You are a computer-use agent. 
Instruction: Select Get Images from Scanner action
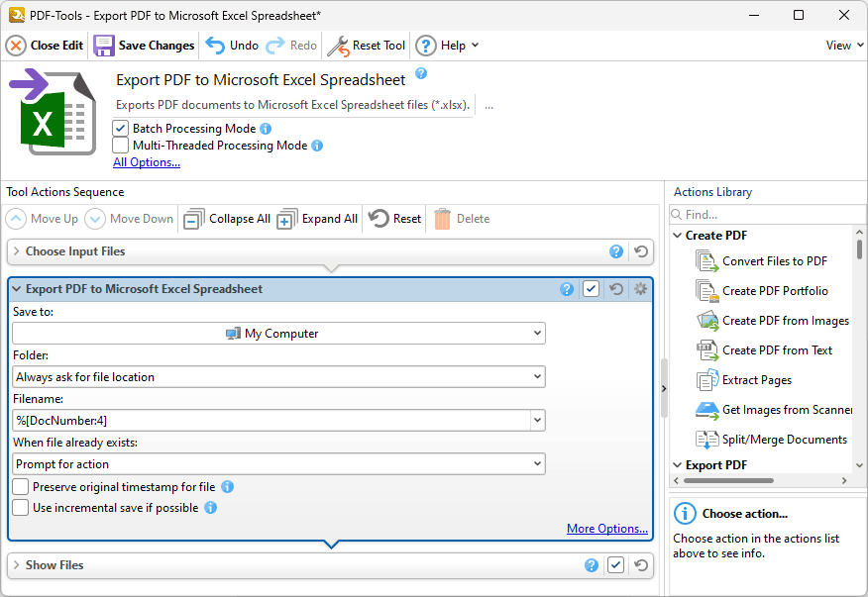(x=773, y=410)
